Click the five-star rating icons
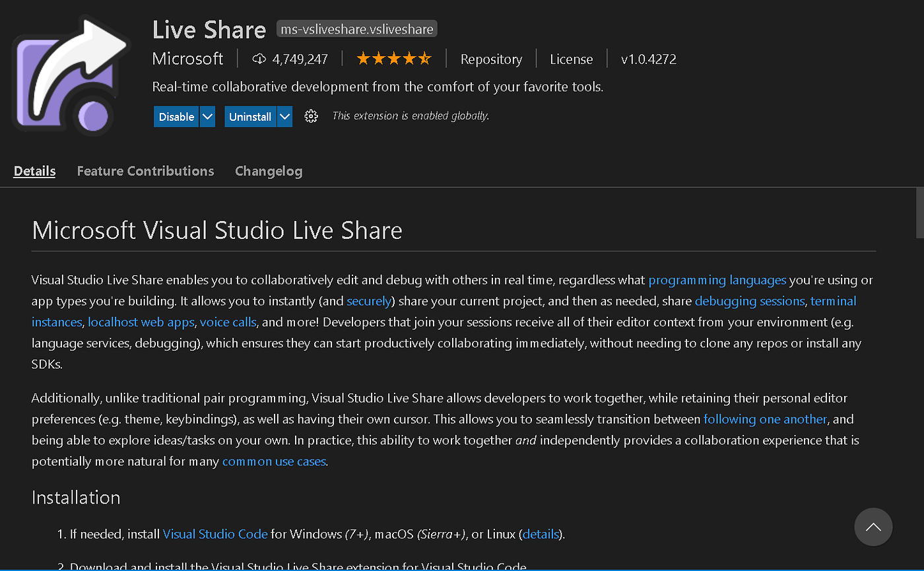Image resolution: width=924 pixels, height=571 pixels. click(x=394, y=59)
